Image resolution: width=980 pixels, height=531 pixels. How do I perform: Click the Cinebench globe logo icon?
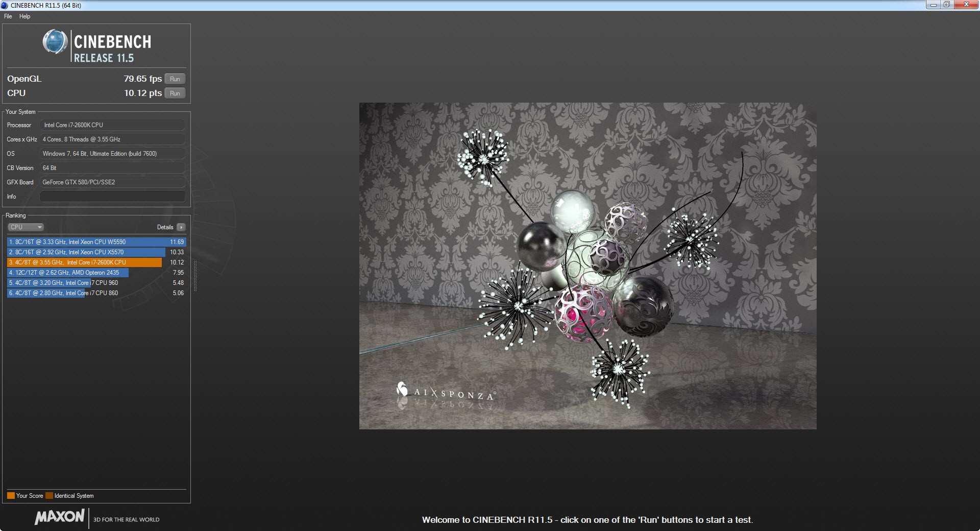click(x=55, y=42)
